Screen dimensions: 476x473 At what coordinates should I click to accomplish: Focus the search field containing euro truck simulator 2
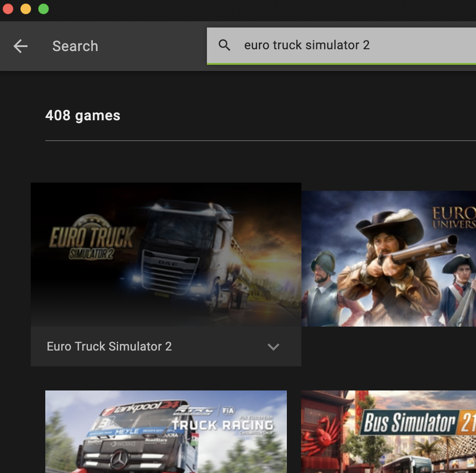(341, 46)
